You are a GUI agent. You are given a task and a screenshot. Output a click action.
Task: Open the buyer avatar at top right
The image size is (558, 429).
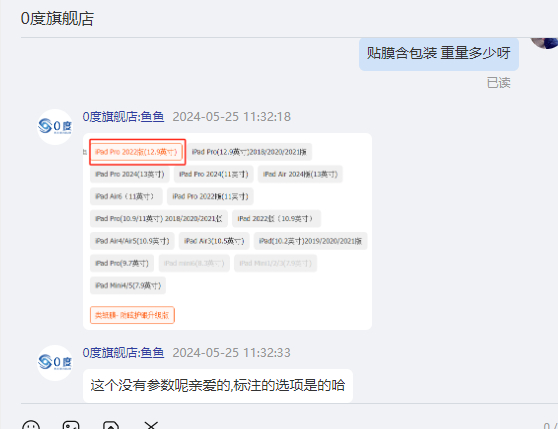point(544,43)
